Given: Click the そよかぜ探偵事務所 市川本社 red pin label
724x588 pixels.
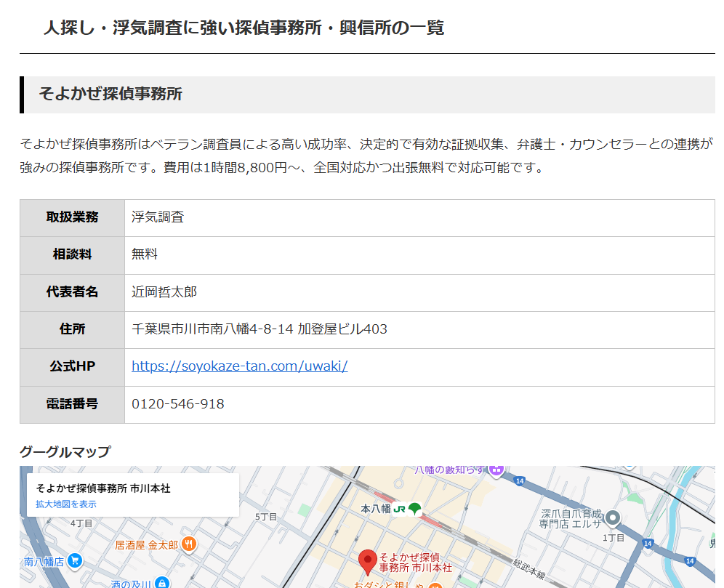Looking at the screenshot, I should pos(415,562).
